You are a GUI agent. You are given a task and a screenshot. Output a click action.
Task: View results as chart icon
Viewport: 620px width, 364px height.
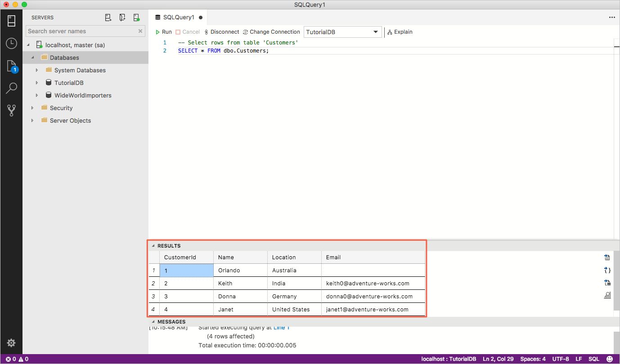click(607, 295)
